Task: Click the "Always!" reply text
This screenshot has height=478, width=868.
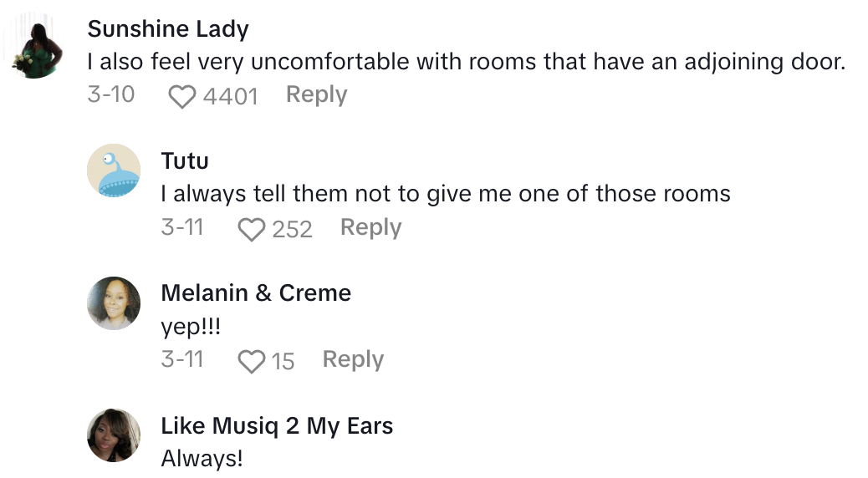Action: [202, 458]
